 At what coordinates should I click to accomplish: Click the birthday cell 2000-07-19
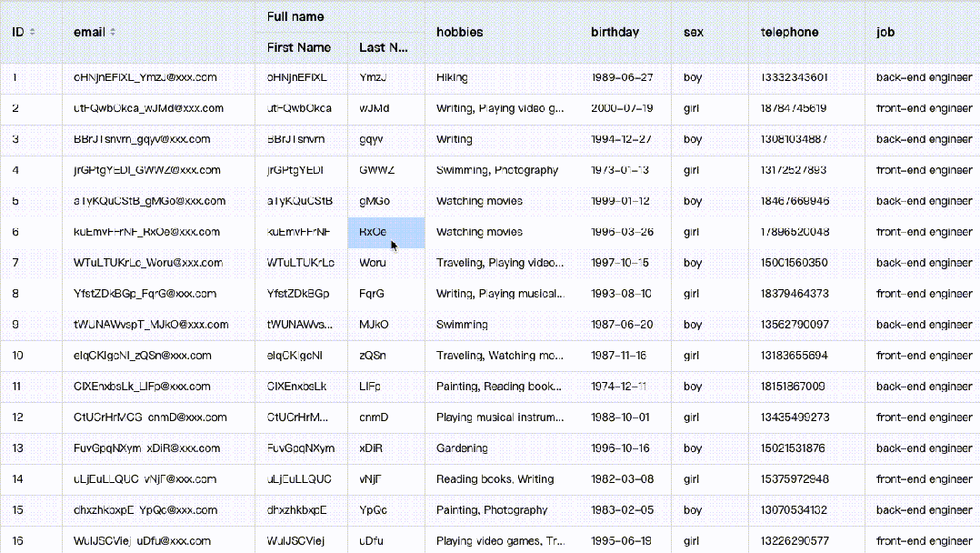[622, 108]
